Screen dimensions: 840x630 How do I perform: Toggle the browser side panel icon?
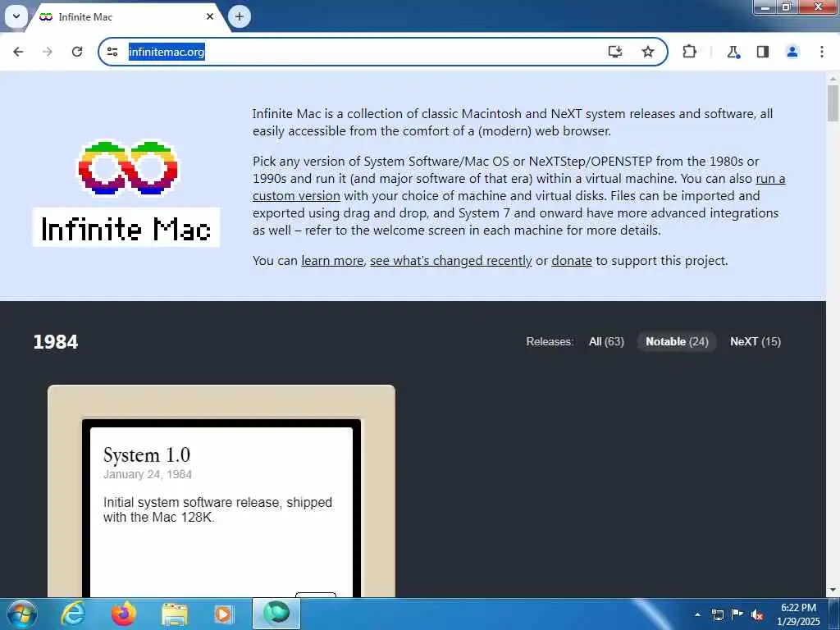(x=763, y=52)
